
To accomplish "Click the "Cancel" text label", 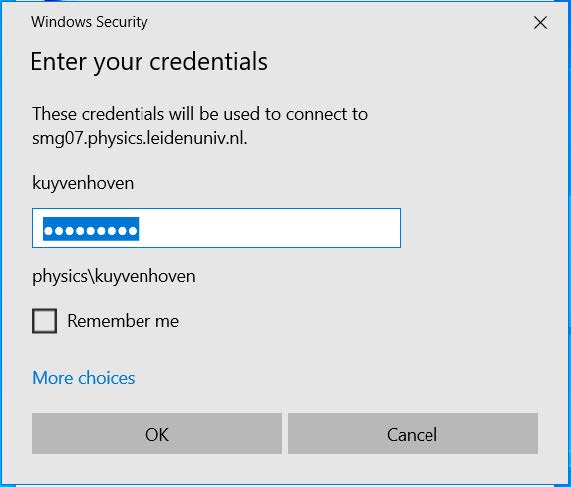I will click(412, 434).
